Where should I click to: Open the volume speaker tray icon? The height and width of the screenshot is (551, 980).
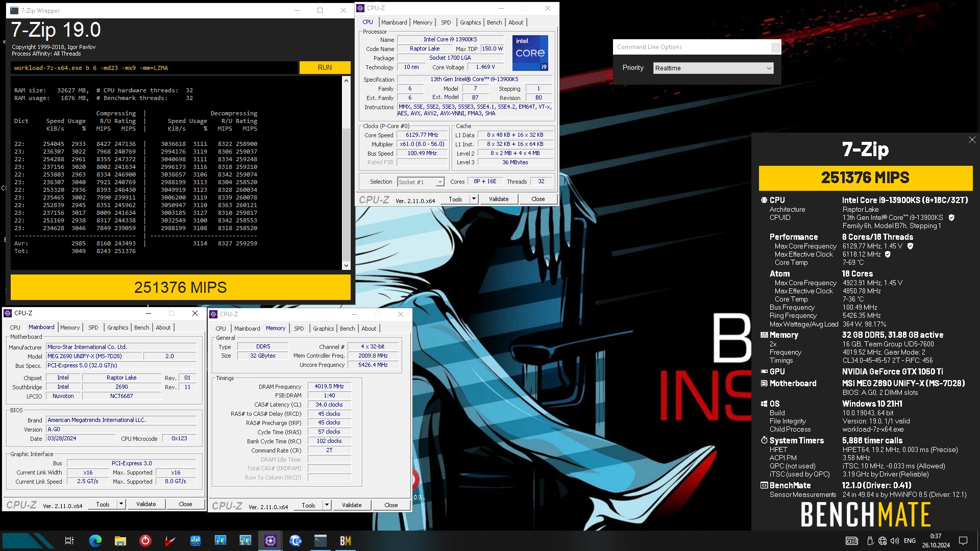point(895,541)
